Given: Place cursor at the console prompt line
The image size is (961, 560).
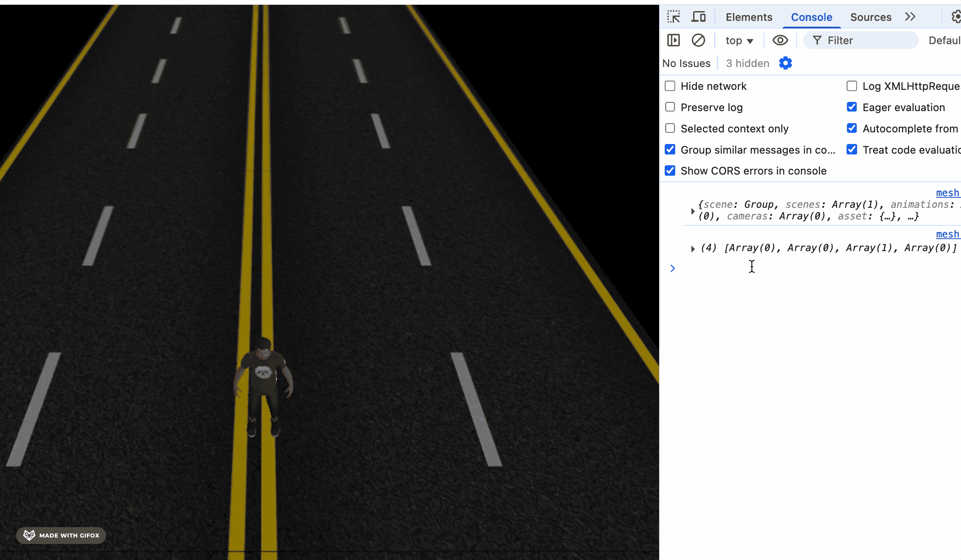Looking at the screenshot, I should pos(819,268).
